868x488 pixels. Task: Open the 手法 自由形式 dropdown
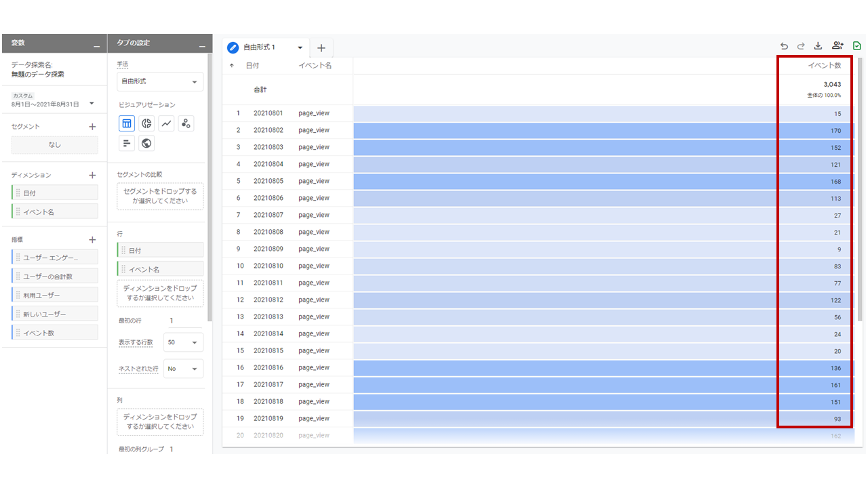159,81
